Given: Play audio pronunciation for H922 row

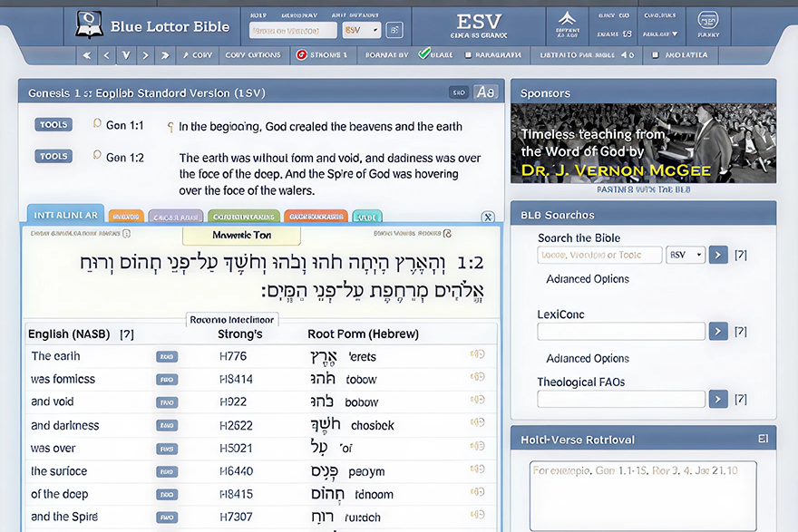Looking at the screenshot, I should click(x=477, y=401).
